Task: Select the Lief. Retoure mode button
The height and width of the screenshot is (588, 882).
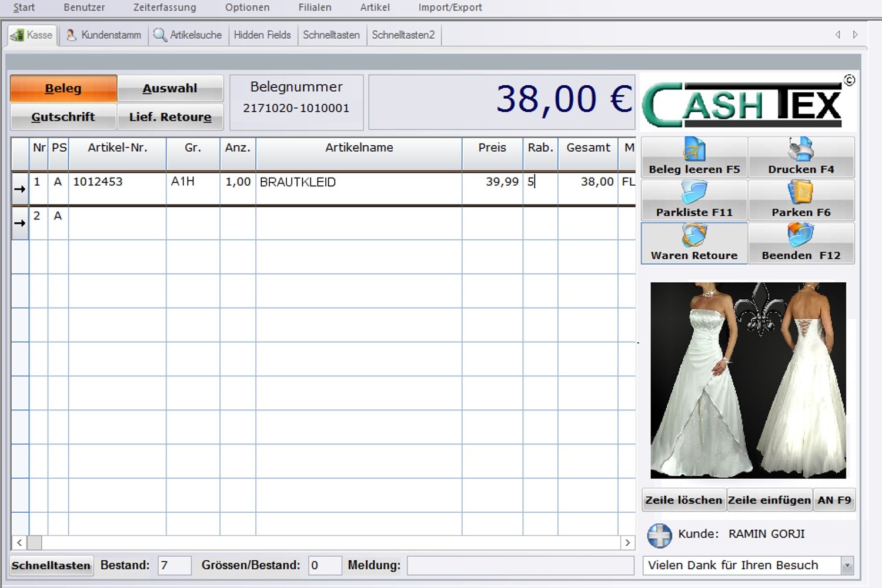Action: tap(170, 116)
